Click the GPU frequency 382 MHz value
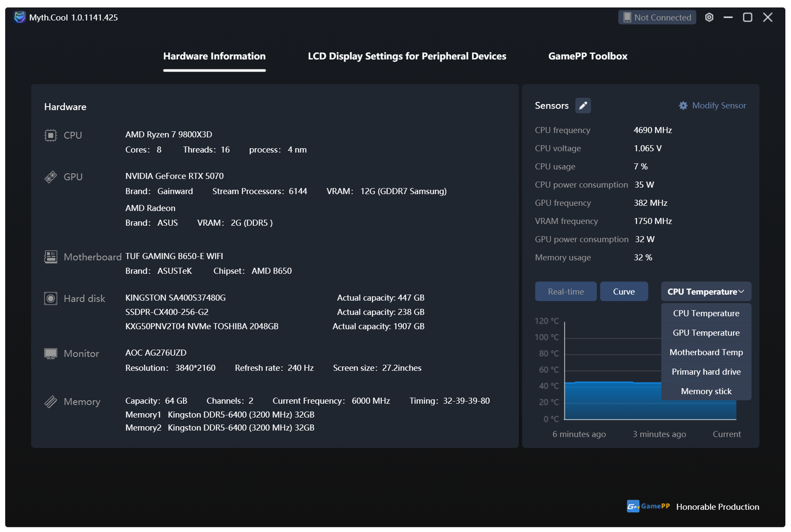This screenshot has width=791, height=532. [650, 203]
